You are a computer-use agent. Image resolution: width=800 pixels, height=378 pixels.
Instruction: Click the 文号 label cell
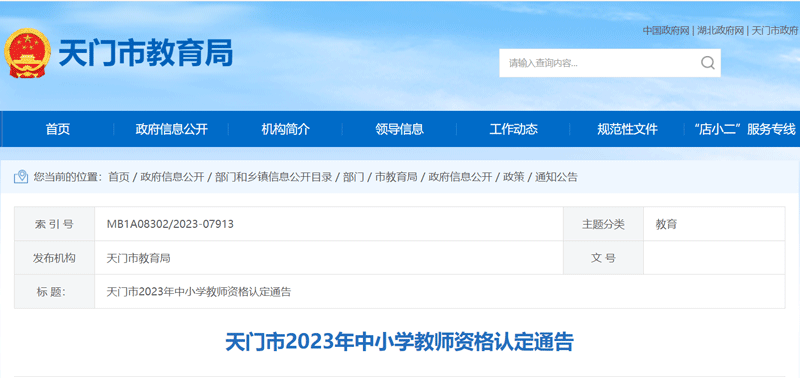pyautogui.click(x=604, y=258)
